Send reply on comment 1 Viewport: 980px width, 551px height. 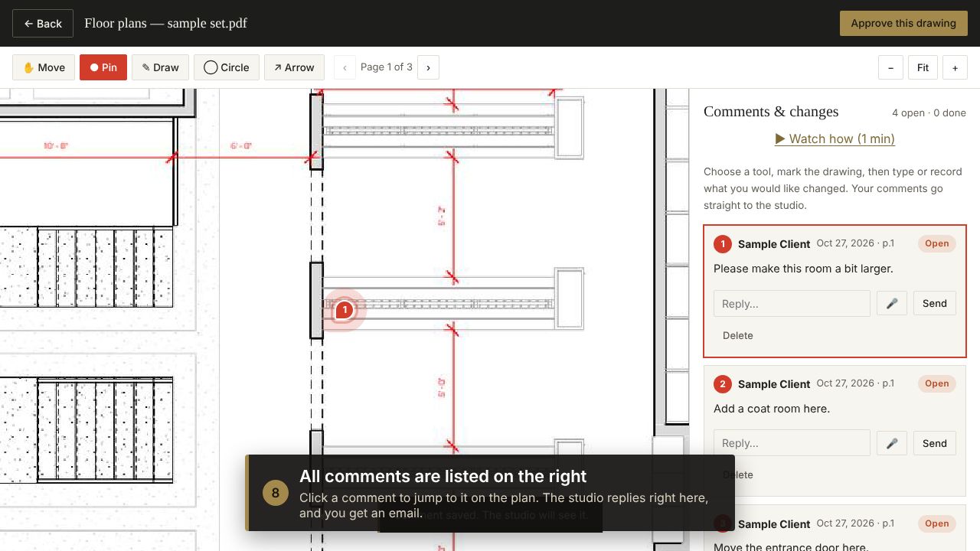point(934,303)
